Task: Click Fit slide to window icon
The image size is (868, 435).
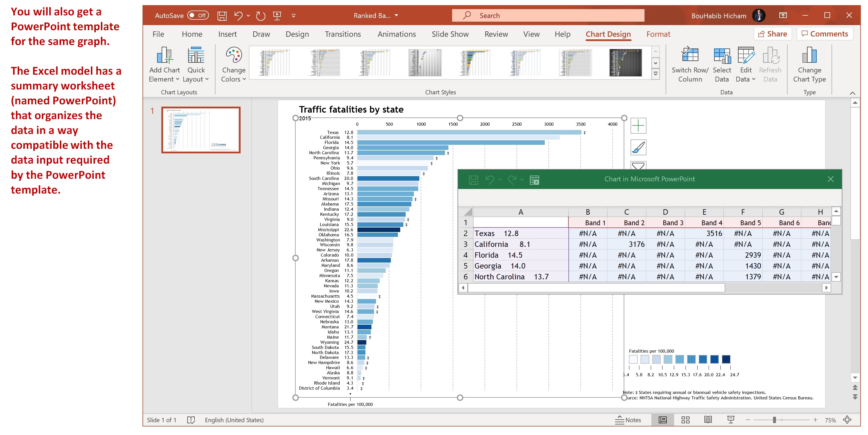Action: 847,420
